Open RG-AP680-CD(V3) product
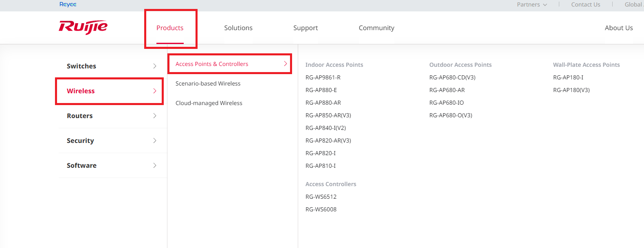The width and height of the screenshot is (644, 248). [x=452, y=77]
